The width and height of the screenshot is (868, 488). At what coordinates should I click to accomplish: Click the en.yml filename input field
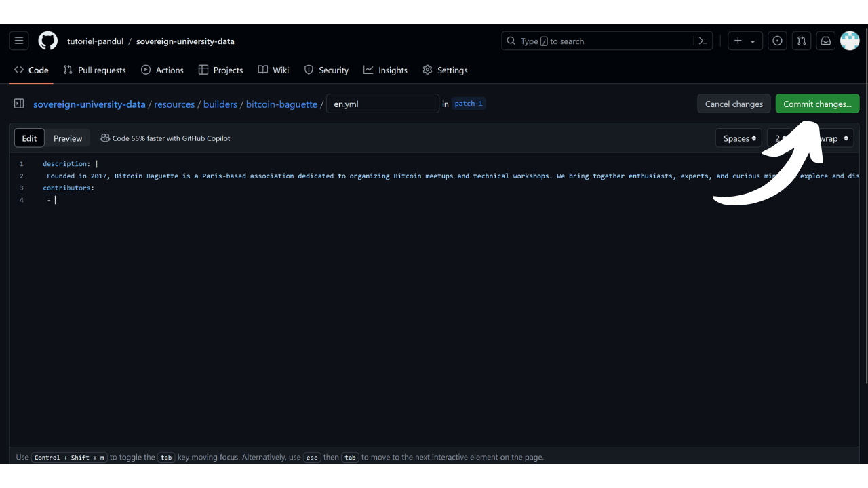click(x=382, y=104)
